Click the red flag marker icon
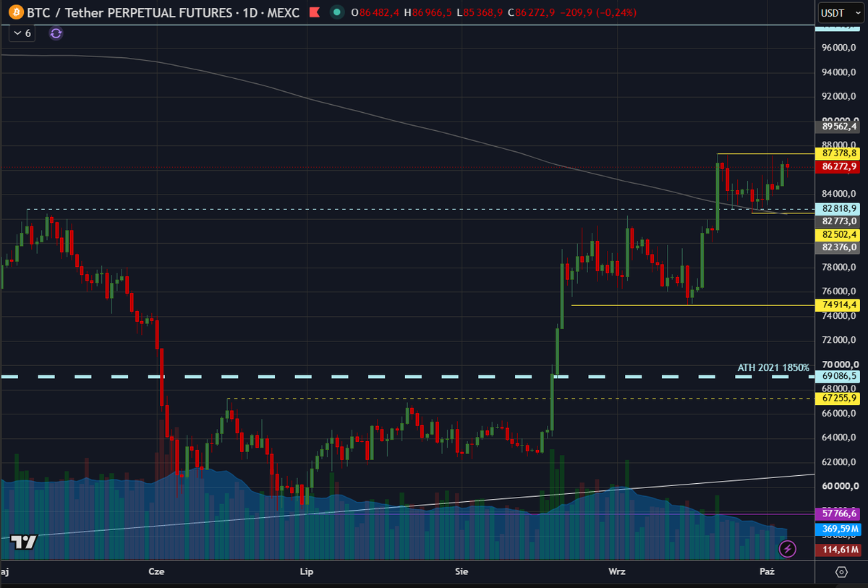 pos(314,12)
